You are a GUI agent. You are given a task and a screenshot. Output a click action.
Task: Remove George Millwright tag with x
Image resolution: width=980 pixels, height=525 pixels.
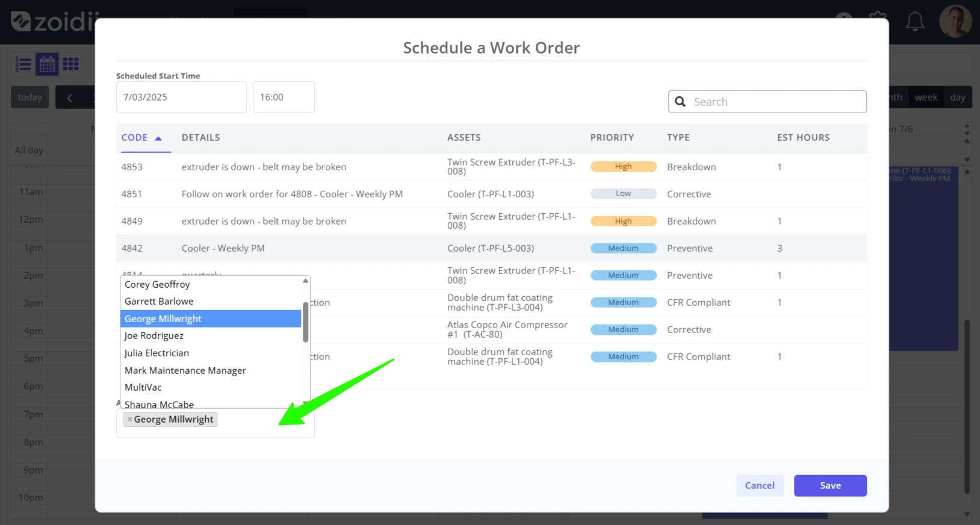point(129,419)
